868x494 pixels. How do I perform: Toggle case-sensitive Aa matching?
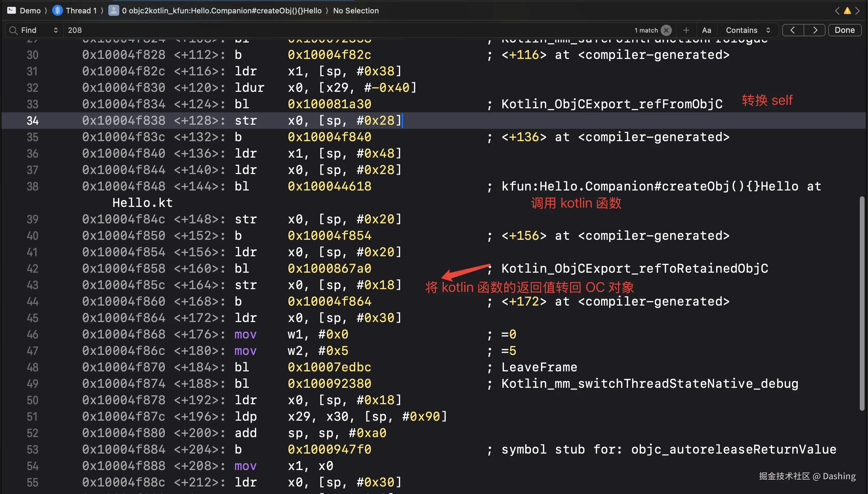coord(706,30)
